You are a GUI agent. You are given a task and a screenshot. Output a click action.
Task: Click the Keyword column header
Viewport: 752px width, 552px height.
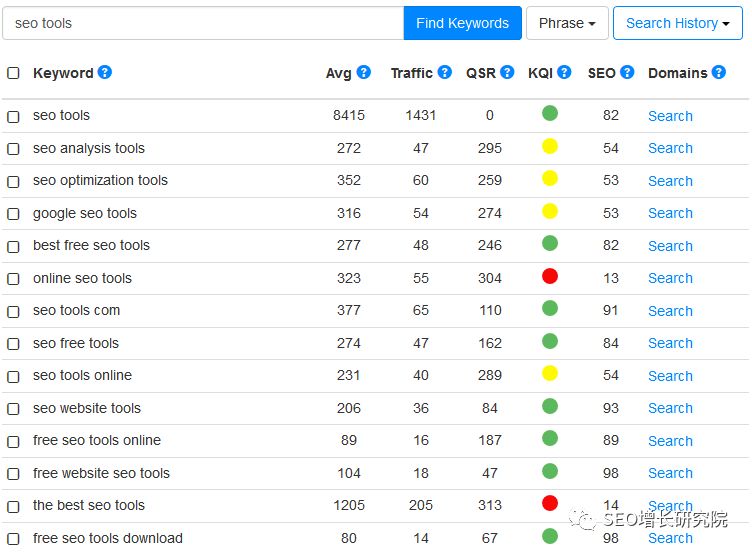pyautogui.click(x=63, y=73)
